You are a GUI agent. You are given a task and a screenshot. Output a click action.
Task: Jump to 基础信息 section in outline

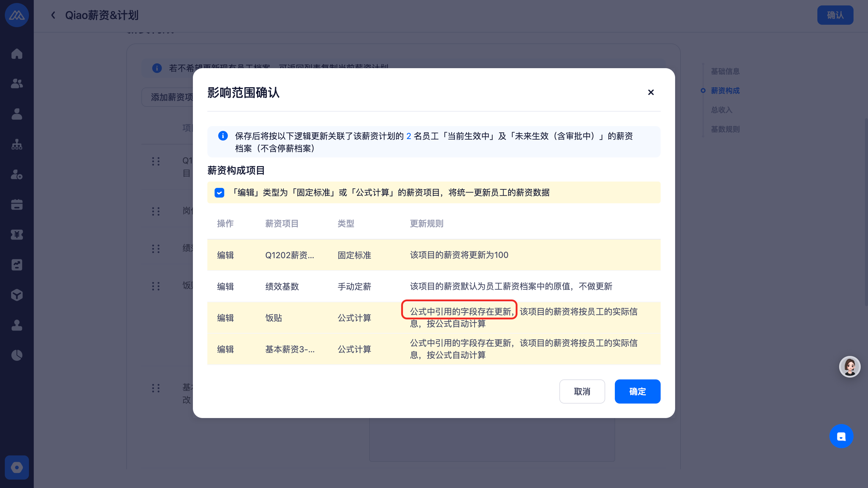click(x=725, y=71)
